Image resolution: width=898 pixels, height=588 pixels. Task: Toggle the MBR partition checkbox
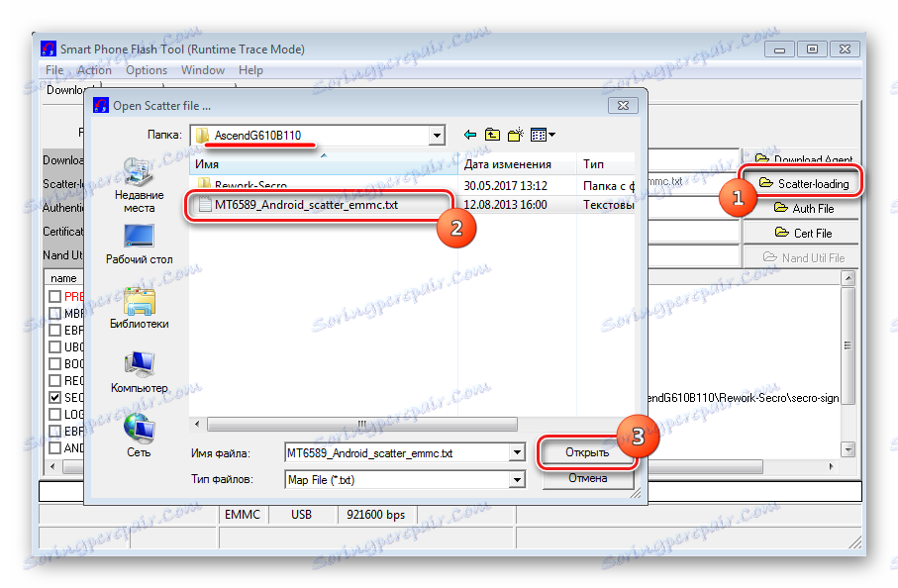point(55,313)
